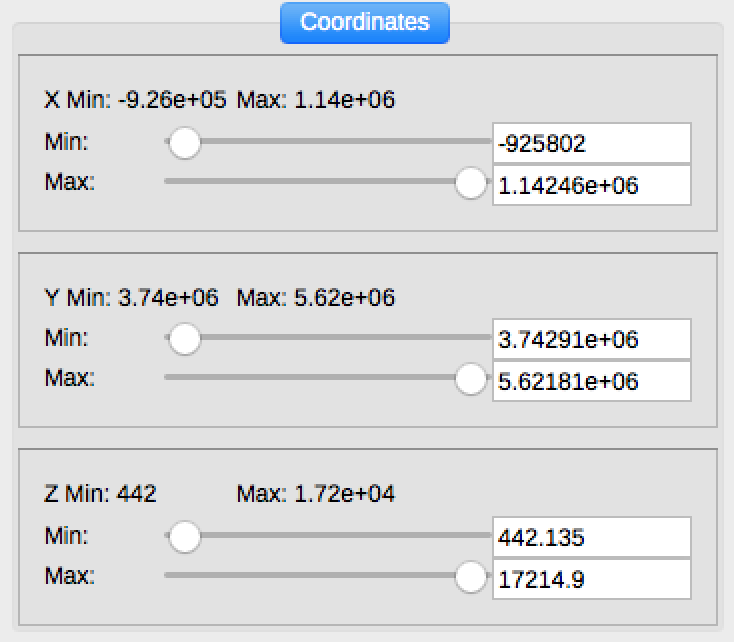Click the Z Min slider handle
The image size is (734, 642).
pyautogui.click(x=184, y=538)
